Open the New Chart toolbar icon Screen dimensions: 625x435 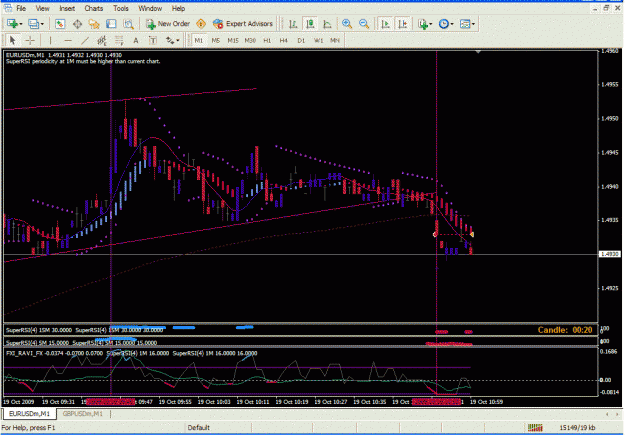[12, 24]
